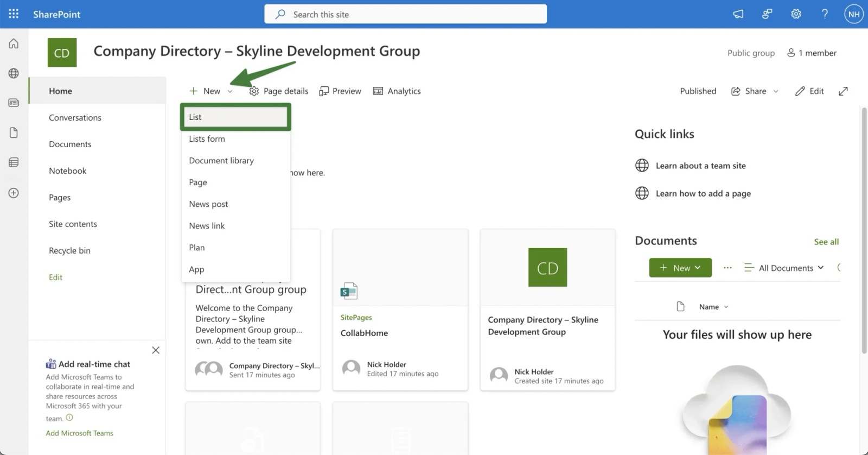
Task: Click the SharePoint brand name
Action: tap(56, 14)
